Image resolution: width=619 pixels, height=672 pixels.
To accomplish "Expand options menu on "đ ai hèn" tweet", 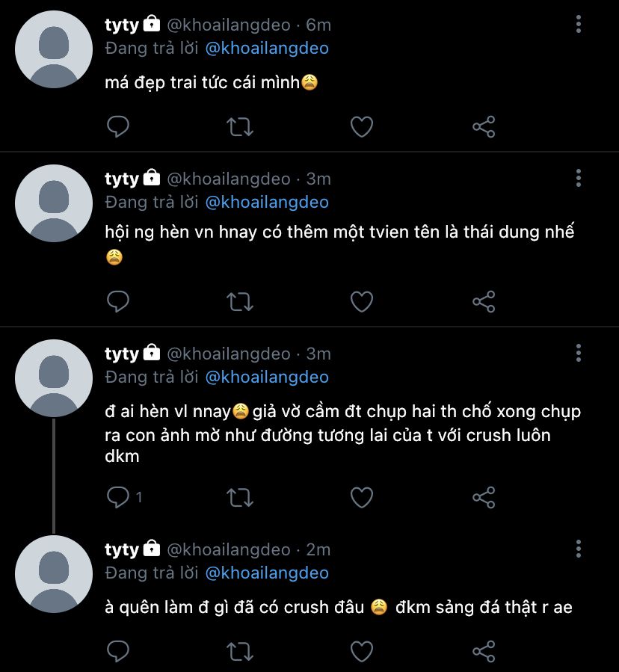I will pos(579,353).
